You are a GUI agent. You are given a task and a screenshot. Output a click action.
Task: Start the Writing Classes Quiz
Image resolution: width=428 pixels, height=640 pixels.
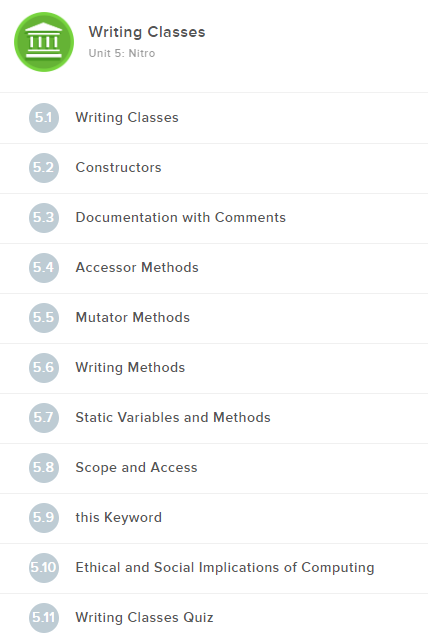214,617
